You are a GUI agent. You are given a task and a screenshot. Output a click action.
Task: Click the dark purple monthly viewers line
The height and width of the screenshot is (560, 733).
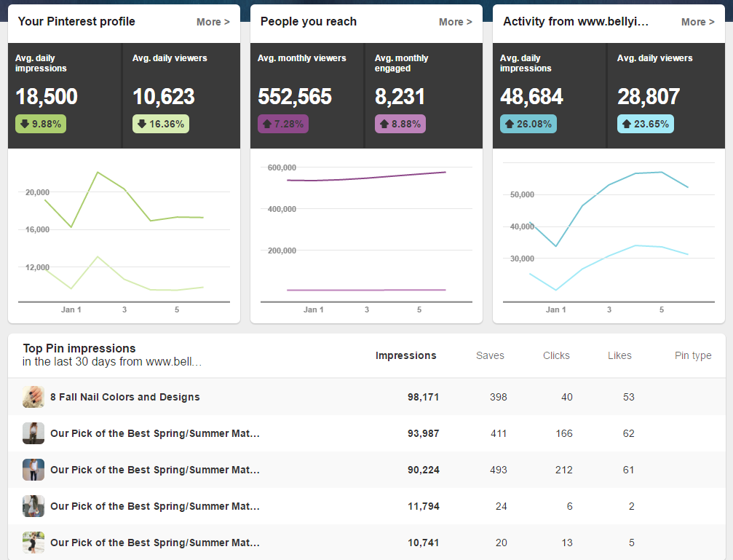click(x=366, y=178)
